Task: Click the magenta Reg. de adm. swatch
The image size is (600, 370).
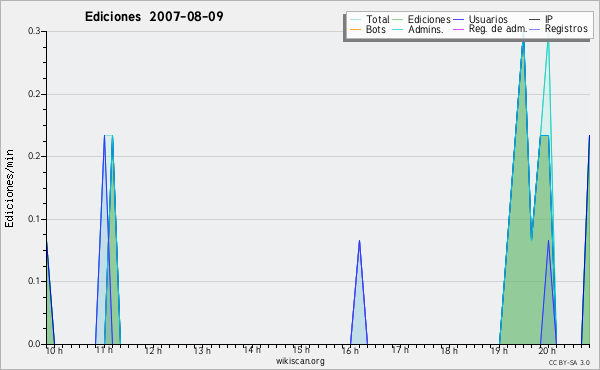Action: click(x=459, y=29)
